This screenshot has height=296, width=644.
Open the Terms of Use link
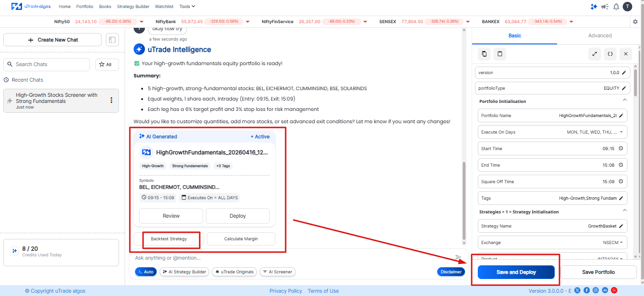323,291
